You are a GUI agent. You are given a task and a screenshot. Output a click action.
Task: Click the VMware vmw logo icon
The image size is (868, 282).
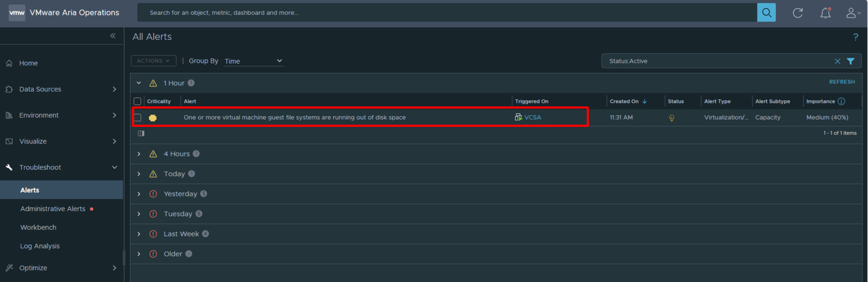click(17, 13)
